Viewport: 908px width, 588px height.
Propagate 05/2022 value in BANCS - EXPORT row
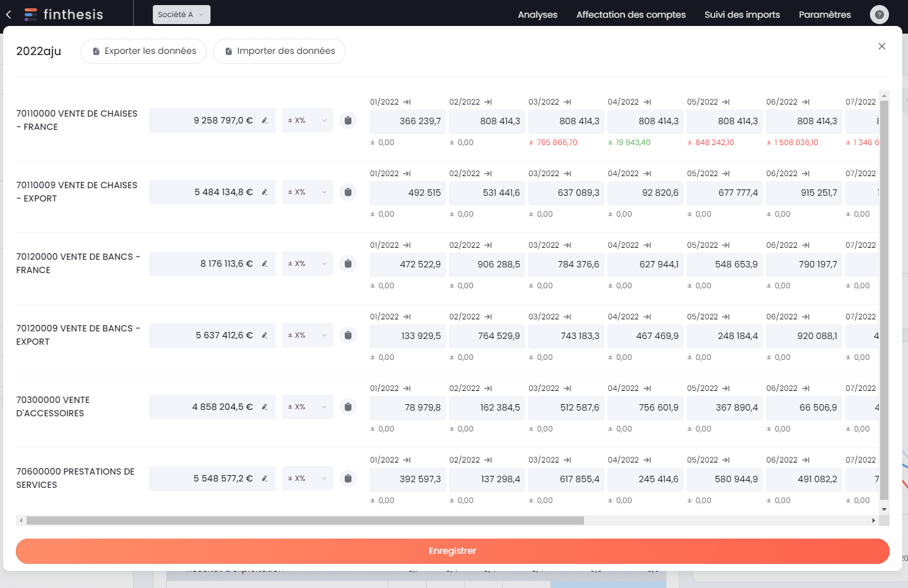726,317
